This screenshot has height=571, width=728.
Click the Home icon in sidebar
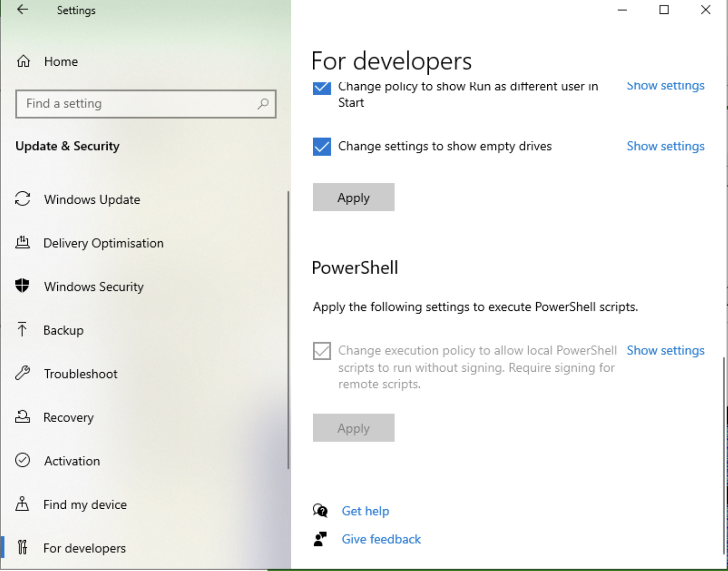[23, 61]
